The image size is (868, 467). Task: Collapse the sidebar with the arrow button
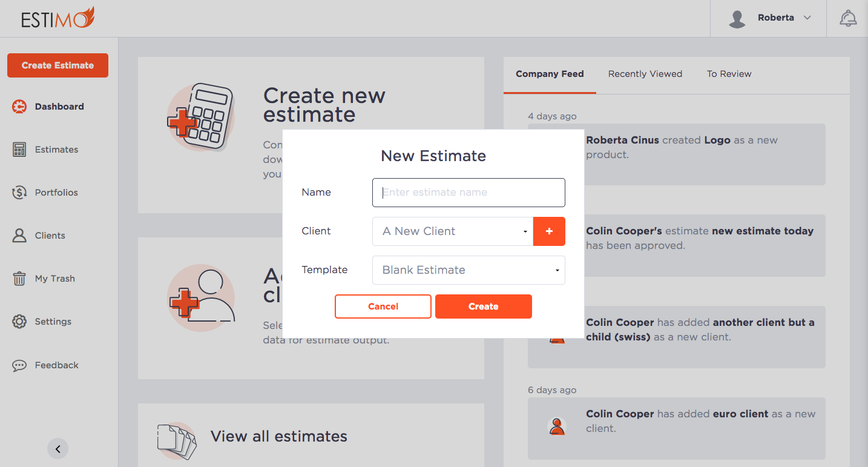click(x=58, y=449)
